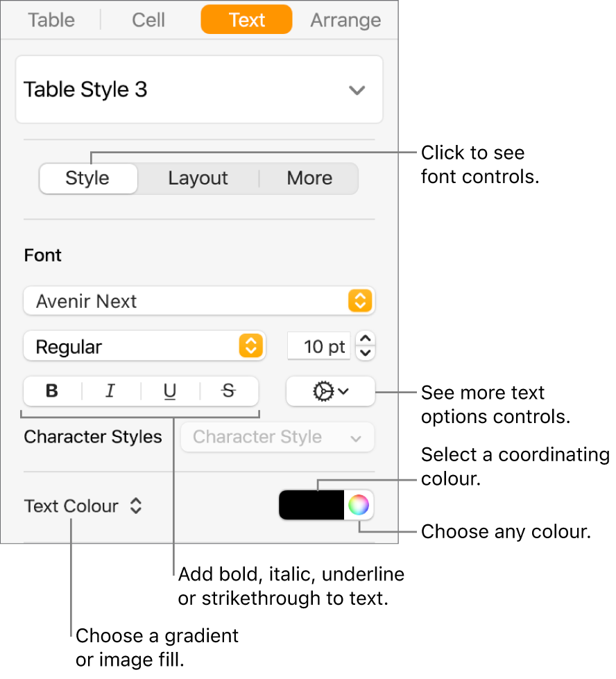Increase font size with up stepper arrow
The height and width of the screenshot is (679, 616).
pyautogui.click(x=367, y=339)
